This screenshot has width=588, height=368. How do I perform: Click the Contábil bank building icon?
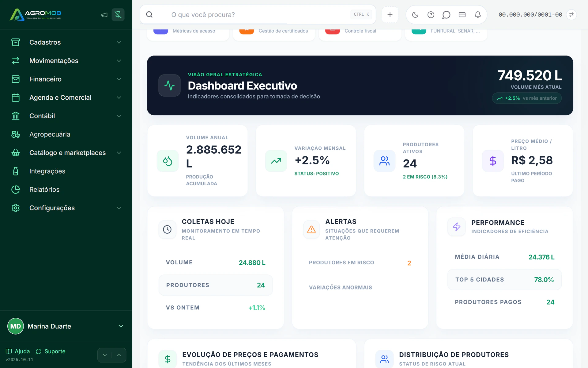click(x=16, y=116)
